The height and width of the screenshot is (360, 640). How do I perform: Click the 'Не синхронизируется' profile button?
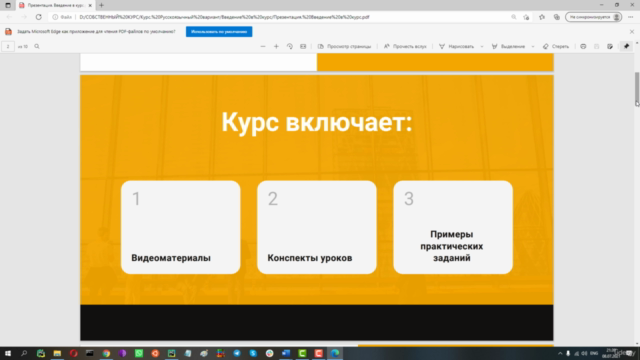click(593, 17)
